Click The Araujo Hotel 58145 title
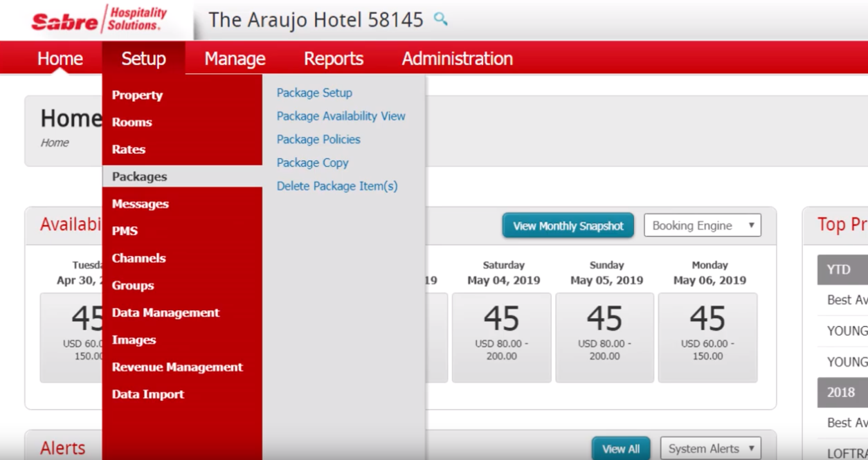Image resolution: width=868 pixels, height=460 pixels. [316, 19]
